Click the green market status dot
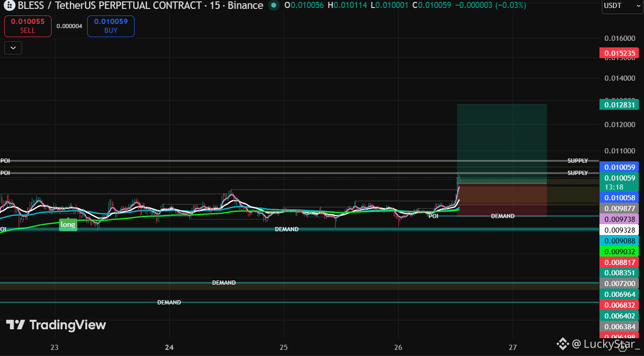This screenshot has width=644, height=356. 273,6
